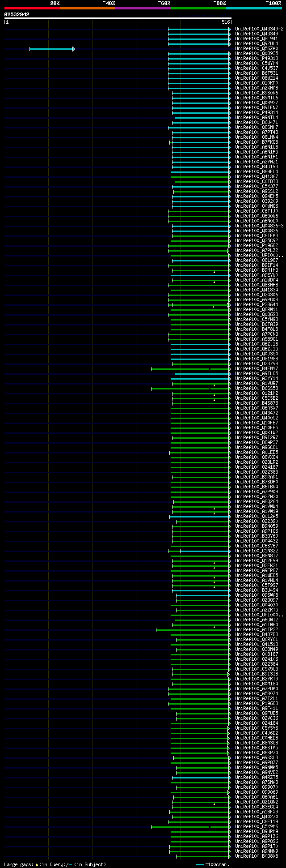Open hit UniRef100_B6T531
This screenshot has height=868, width=286.
(257, 73)
